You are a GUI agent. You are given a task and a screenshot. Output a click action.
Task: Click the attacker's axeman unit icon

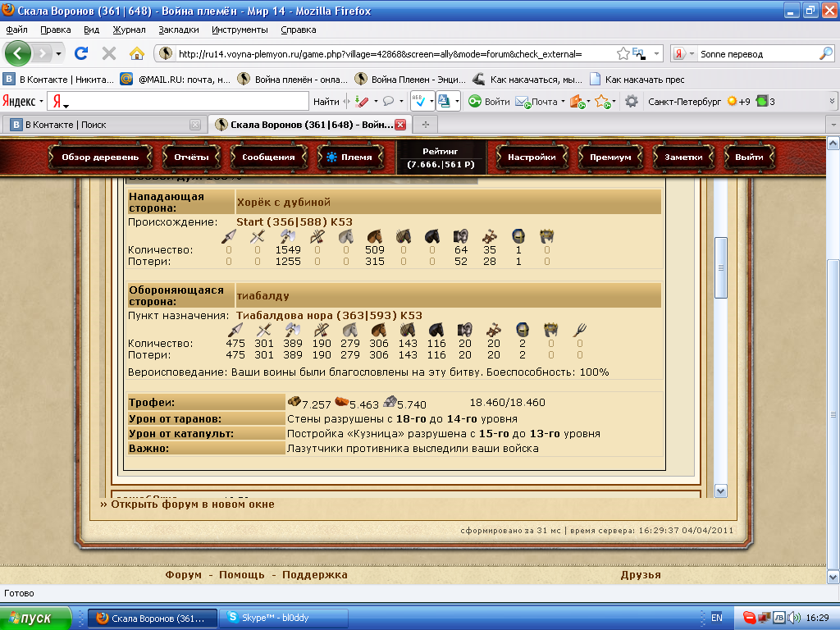tap(288, 236)
